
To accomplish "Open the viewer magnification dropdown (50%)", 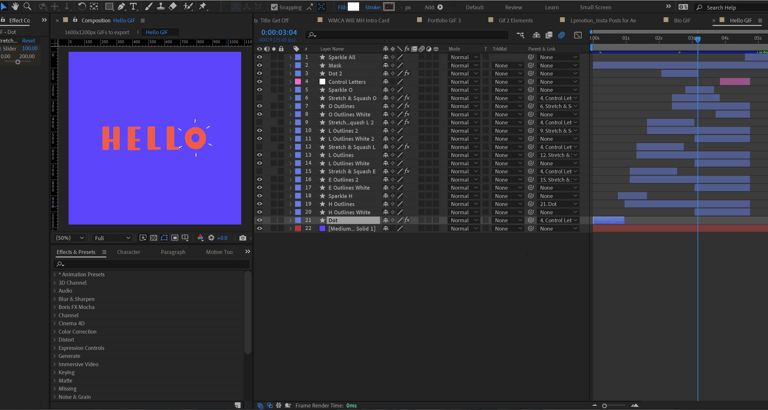I will (69, 238).
